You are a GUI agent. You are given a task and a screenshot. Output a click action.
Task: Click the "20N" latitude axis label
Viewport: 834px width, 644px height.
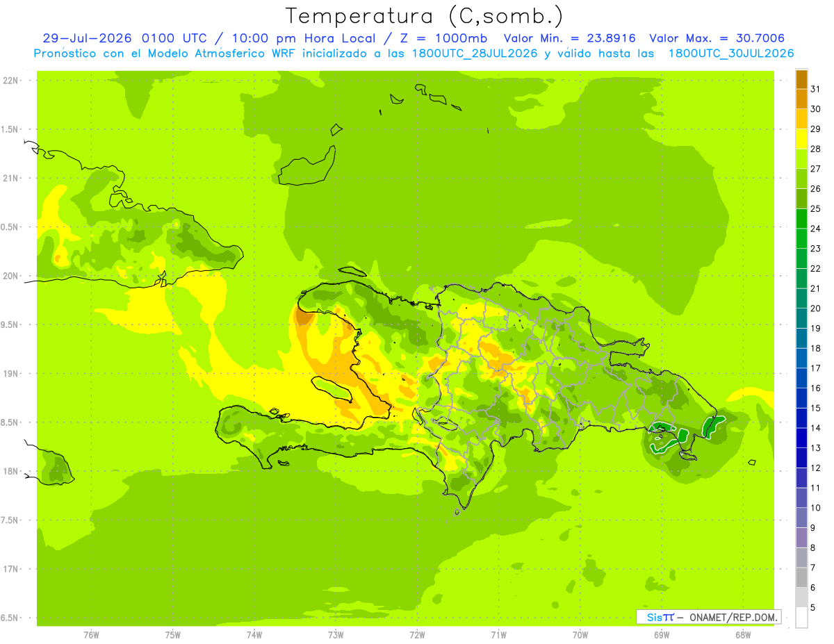click(10, 276)
